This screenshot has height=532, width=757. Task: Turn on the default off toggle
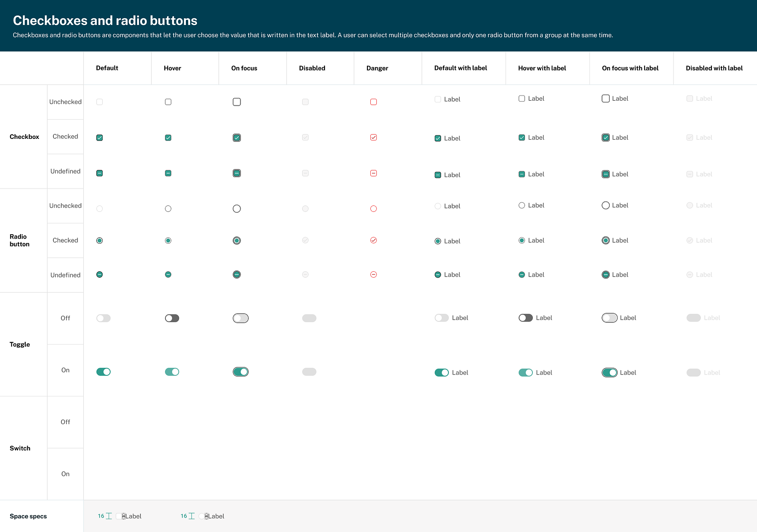click(x=103, y=318)
